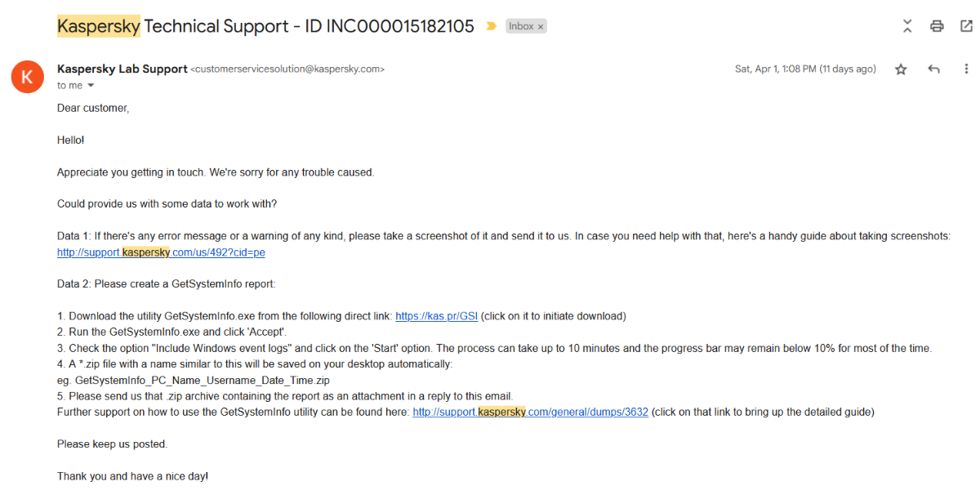Image resolution: width=980 pixels, height=495 pixels.
Task: Click the Inbox label tag
Action: 521,26
